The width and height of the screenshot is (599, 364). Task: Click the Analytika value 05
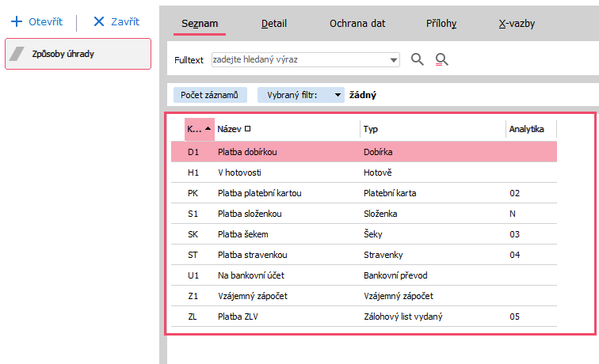(514, 317)
